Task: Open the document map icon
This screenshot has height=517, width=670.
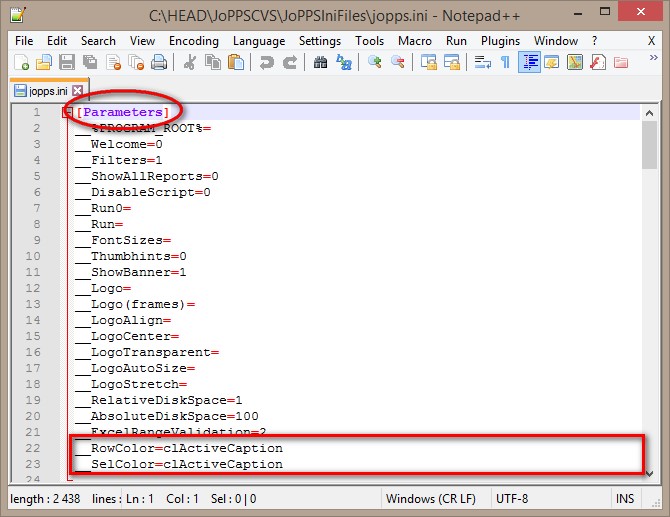Action: [x=575, y=62]
